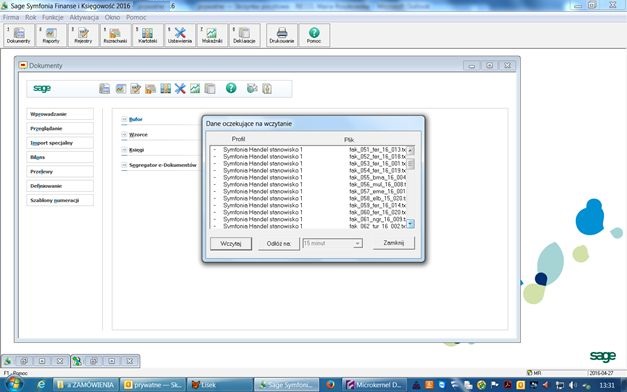Collapse the Segregator e-Dokumentów section
The width and height of the screenshot is (627, 392).
point(124,165)
